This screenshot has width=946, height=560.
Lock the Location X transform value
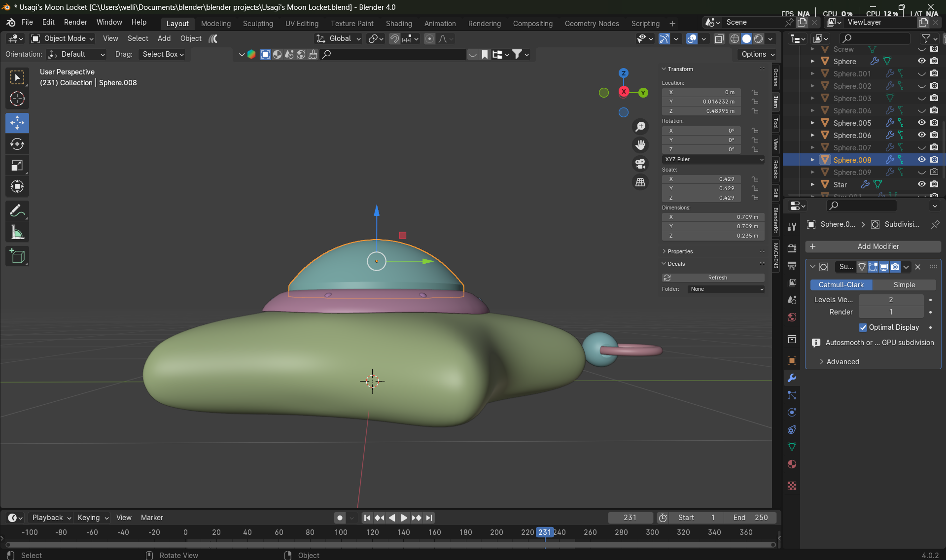pyautogui.click(x=755, y=92)
